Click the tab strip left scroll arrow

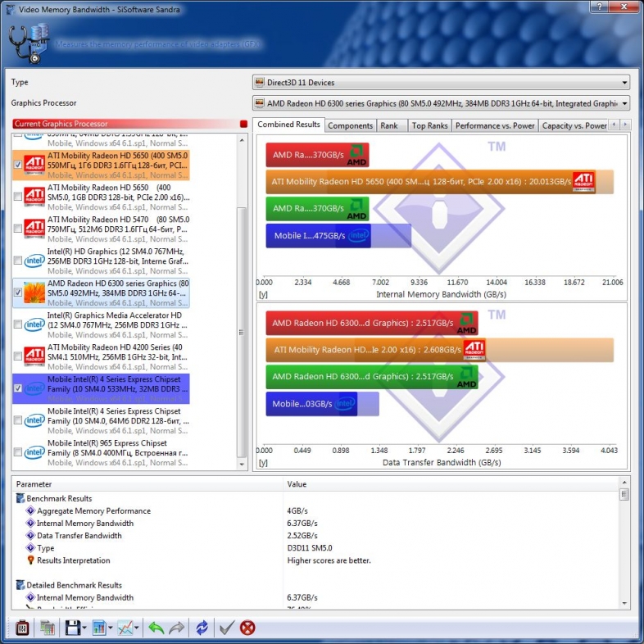point(615,125)
